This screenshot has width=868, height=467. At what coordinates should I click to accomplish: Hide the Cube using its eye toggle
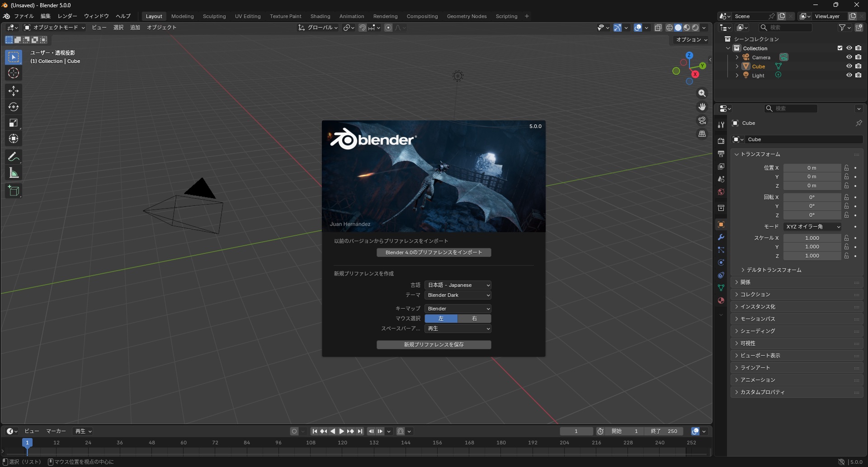click(x=849, y=66)
